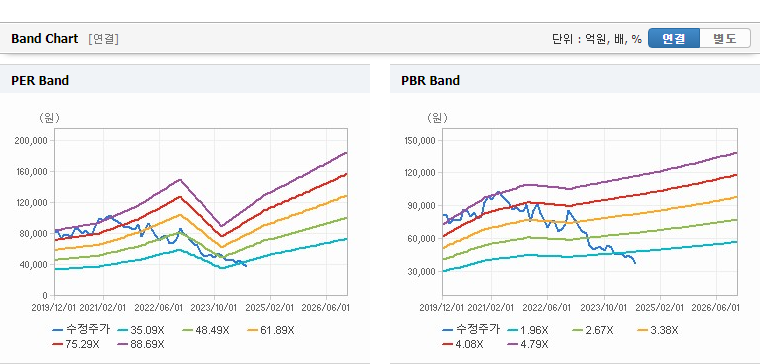Toggle the 1.96X legend entry
The image size is (760, 364).
click(x=528, y=330)
